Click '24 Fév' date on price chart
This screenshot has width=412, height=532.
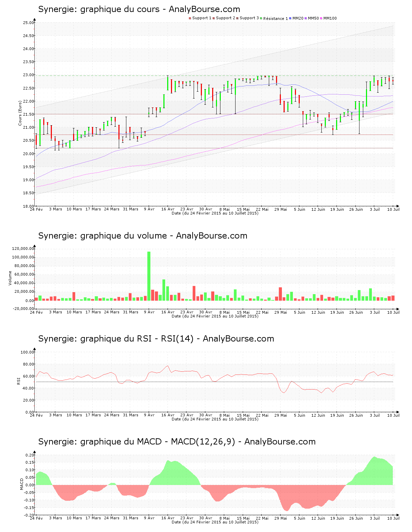(36, 209)
